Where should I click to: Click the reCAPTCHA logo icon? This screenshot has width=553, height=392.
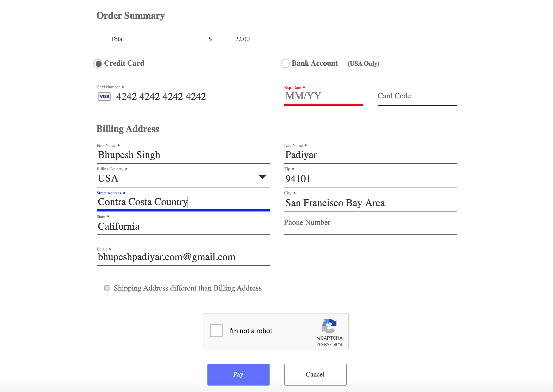point(329,326)
